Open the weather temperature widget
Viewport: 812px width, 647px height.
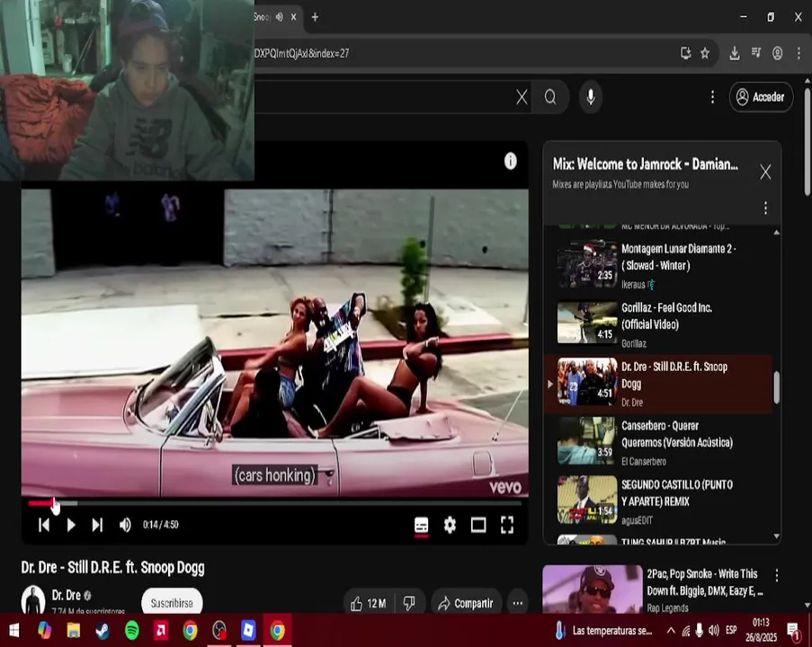(x=603, y=631)
